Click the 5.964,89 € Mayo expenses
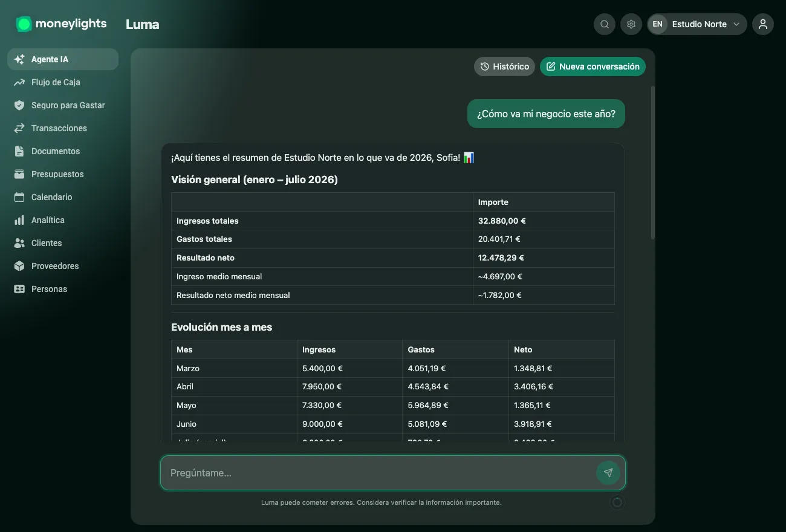Image resolution: width=786 pixels, height=532 pixels. pyautogui.click(x=428, y=405)
